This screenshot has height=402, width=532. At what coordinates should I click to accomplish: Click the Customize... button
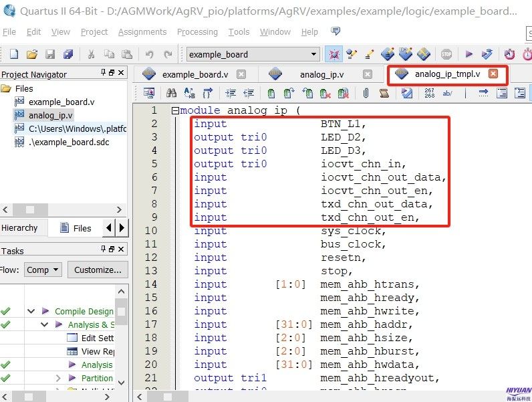tap(98, 270)
